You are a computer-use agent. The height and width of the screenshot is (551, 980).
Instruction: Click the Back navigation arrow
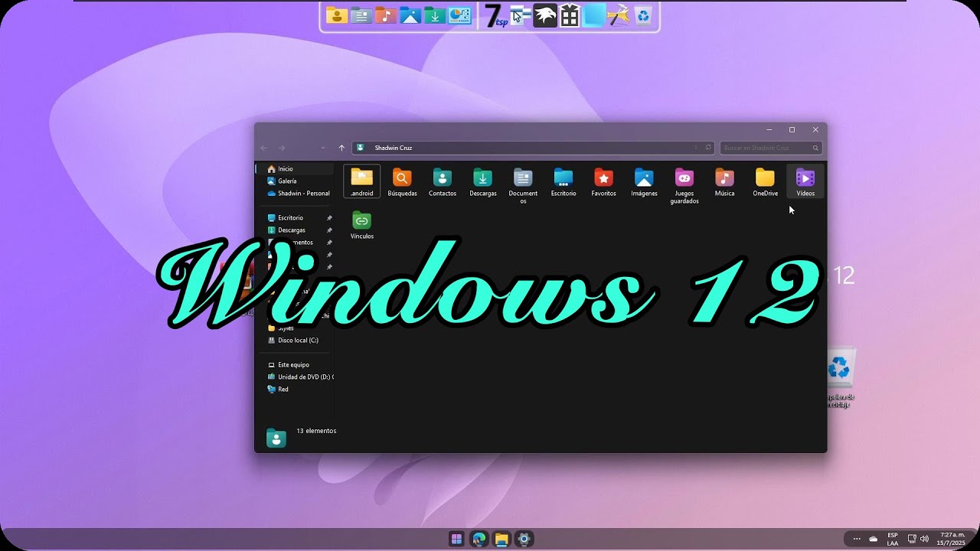264,148
